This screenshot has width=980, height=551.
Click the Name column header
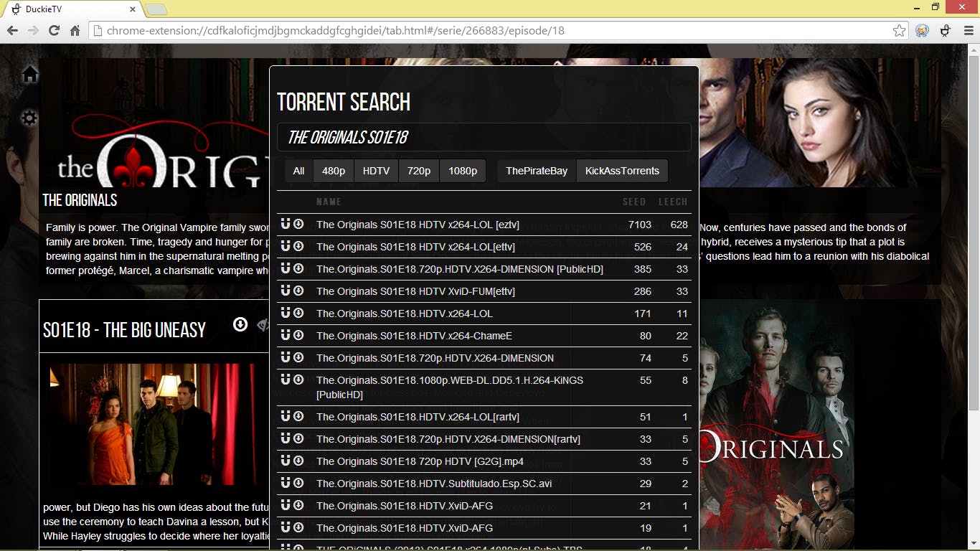(x=329, y=202)
